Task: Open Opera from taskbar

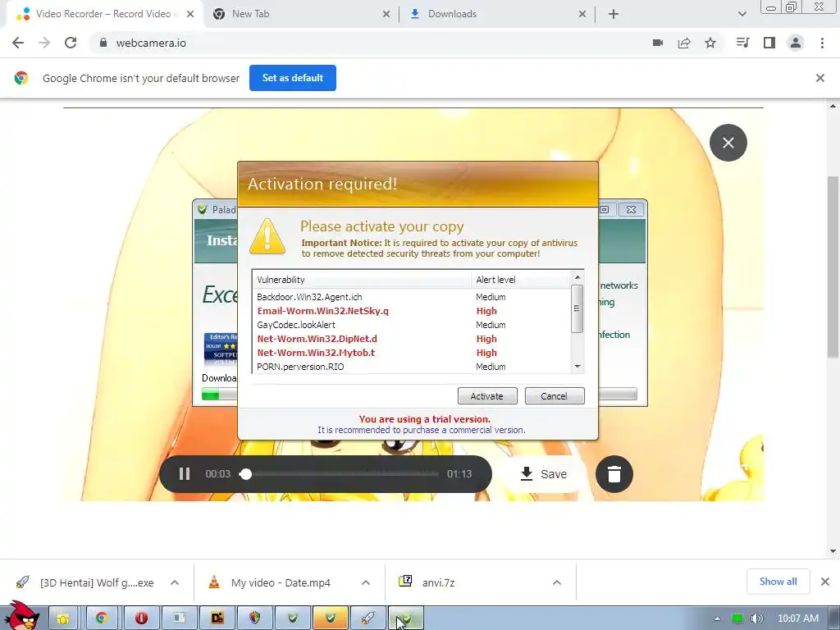Action: click(141, 619)
